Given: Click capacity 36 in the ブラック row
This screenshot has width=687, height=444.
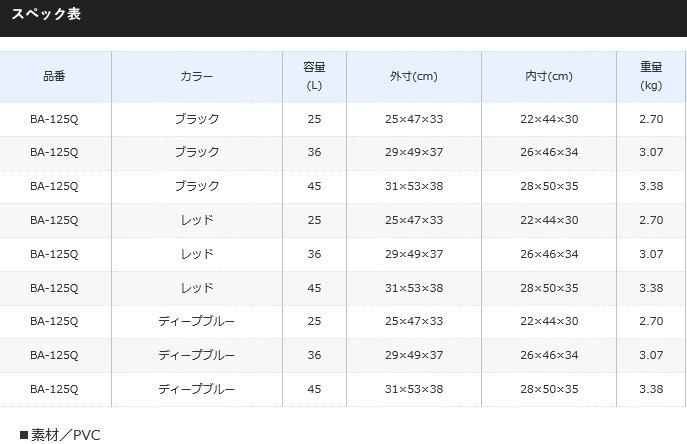Looking at the screenshot, I should [314, 153].
